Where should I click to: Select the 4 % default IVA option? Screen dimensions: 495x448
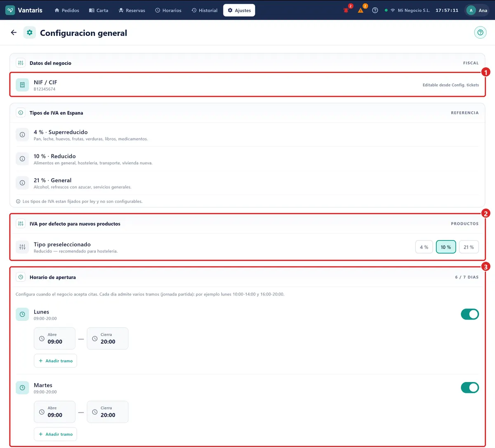(424, 247)
